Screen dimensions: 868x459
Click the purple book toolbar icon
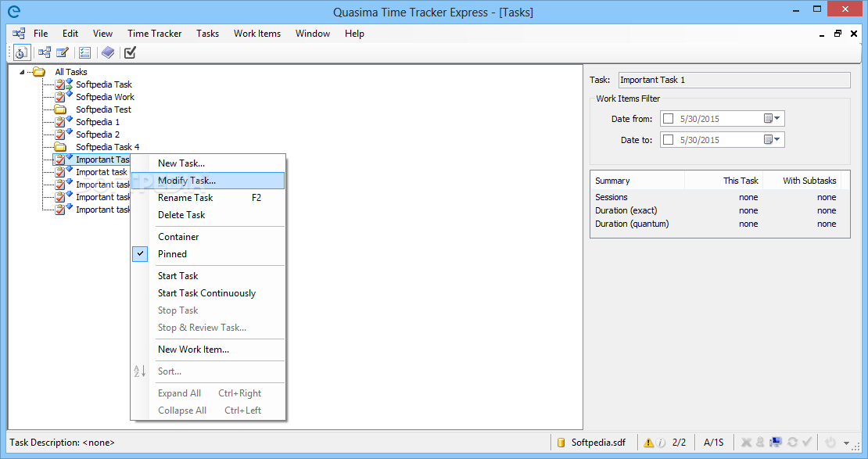click(x=108, y=52)
